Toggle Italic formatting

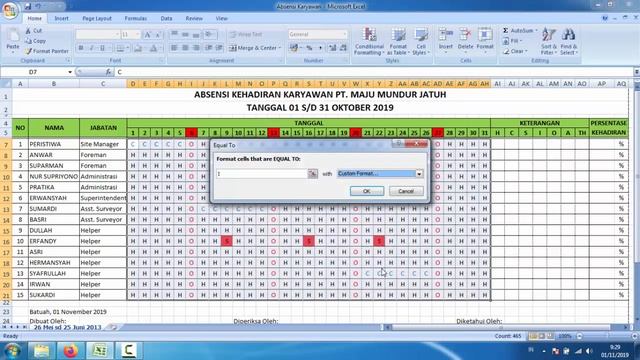coord(91,48)
